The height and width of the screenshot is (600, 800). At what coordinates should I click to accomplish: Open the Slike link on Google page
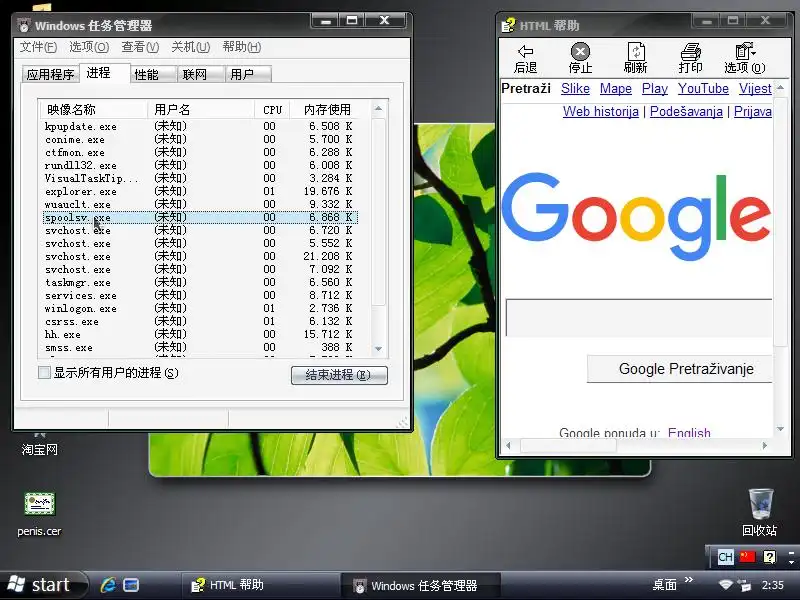click(576, 88)
